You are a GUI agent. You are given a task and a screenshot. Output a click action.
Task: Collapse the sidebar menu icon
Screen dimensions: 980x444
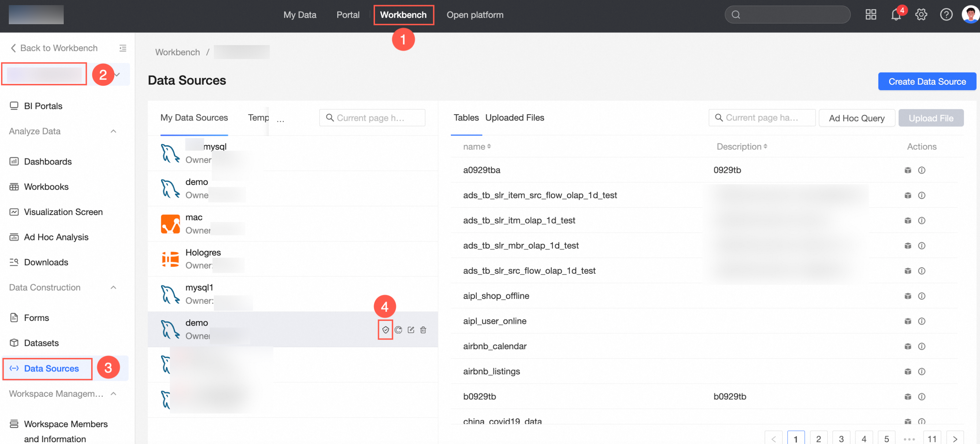click(122, 48)
